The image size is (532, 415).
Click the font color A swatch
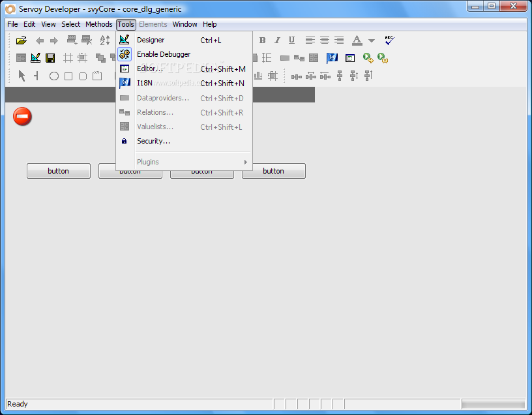[x=357, y=40]
